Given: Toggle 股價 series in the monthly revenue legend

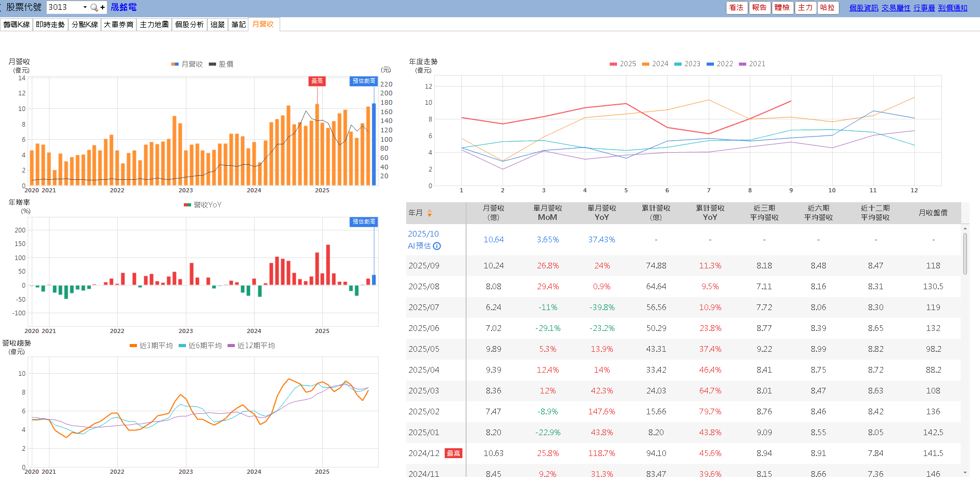Looking at the screenshot, I should click(221, 64).
